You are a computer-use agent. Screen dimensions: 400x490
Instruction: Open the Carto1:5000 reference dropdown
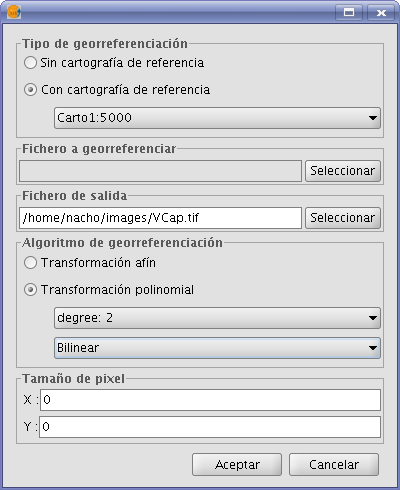pyautogui.click(x=217, y=118)
